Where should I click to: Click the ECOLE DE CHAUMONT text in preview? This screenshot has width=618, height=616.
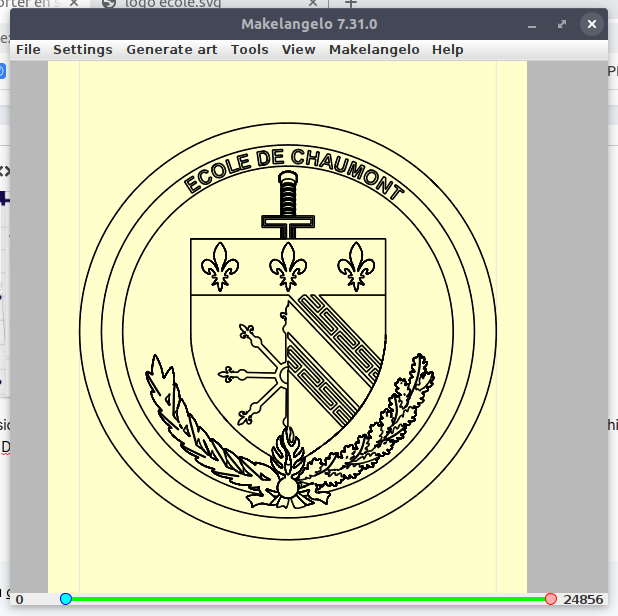pos(293,173)
